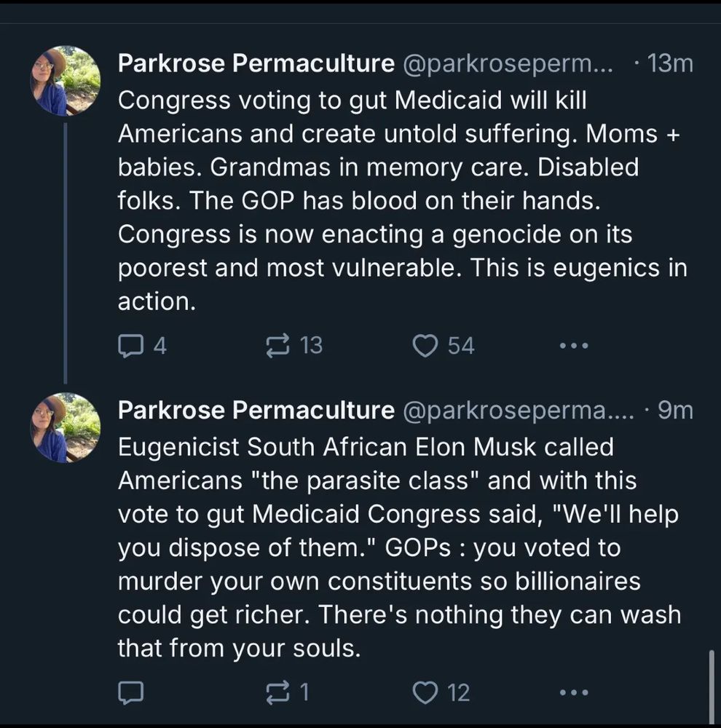Click the @parkroseperm handle on the 13m post

point(508,64)
